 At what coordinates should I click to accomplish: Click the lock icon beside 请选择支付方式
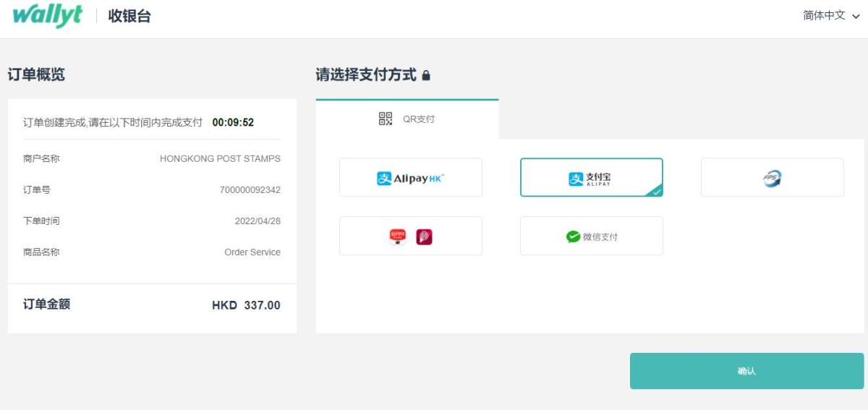click(x=426, y=75)
